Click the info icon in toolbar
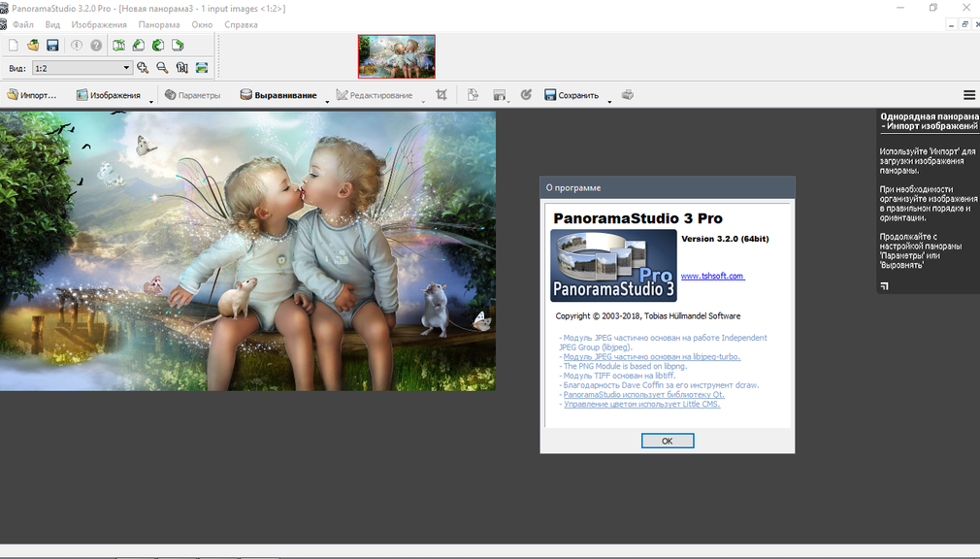 click(x=77, y=45)
